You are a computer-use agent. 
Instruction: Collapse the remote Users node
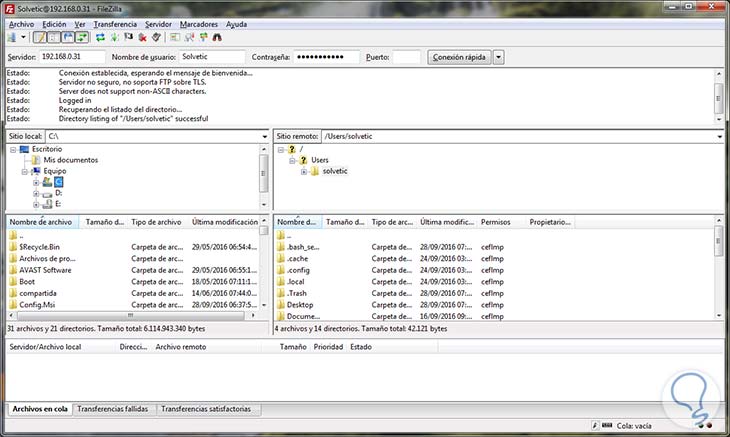292,161
